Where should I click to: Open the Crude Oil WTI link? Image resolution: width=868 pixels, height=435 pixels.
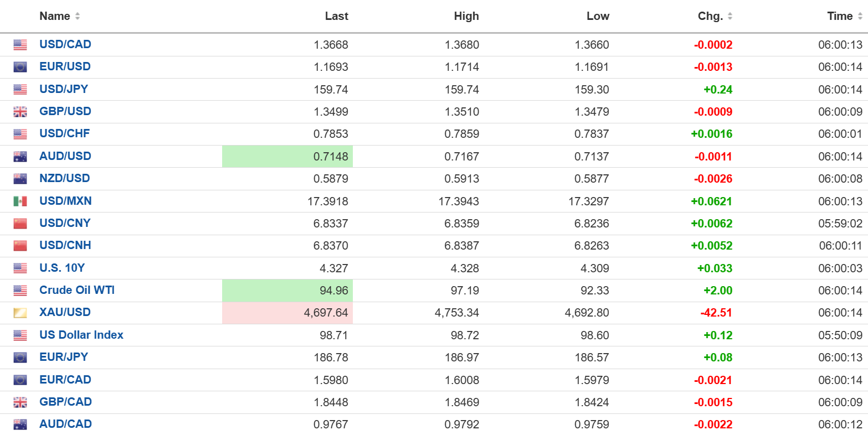click(x=77, y=290)
